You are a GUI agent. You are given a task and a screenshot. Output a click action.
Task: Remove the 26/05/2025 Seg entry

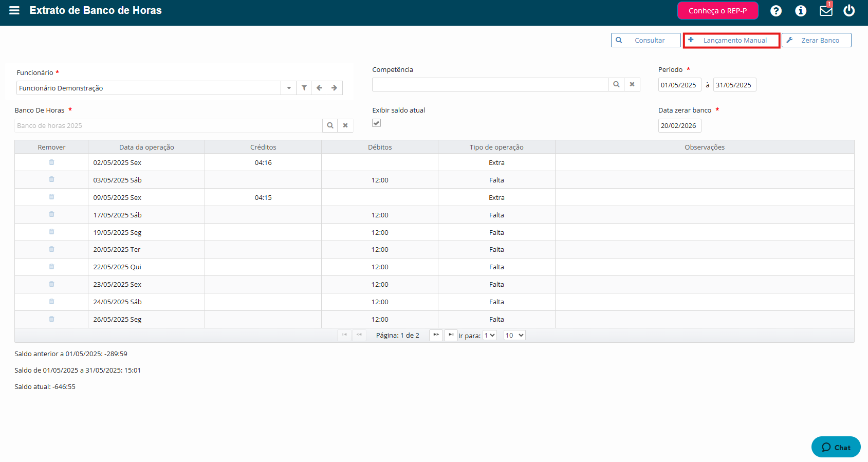(51, 319)
